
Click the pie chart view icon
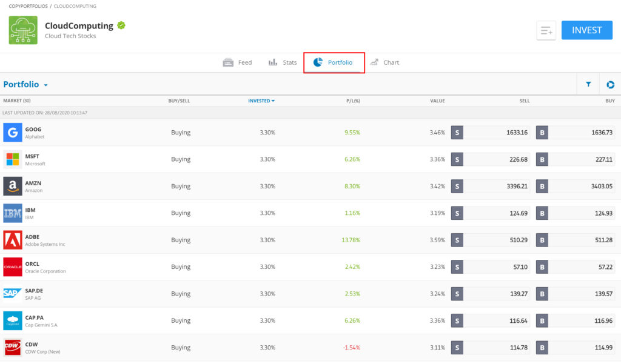tap(610, 84)
